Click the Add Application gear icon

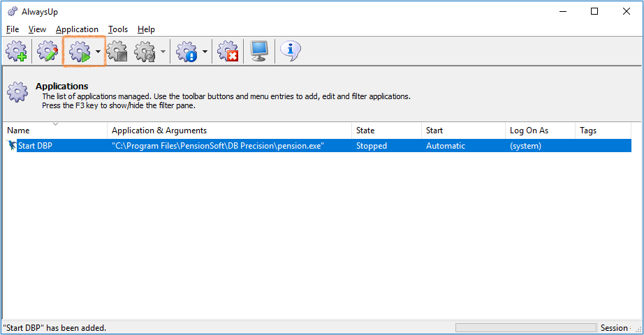[x=17, y=52]
